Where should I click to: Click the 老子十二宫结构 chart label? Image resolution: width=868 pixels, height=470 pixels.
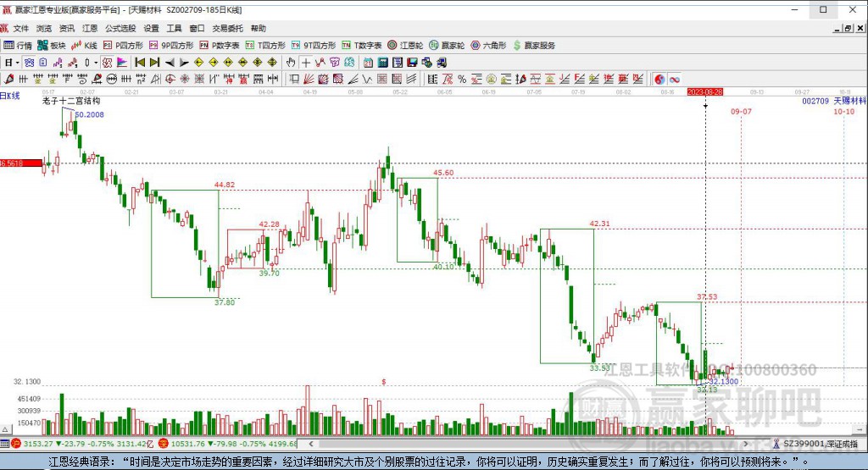[71, 101]
